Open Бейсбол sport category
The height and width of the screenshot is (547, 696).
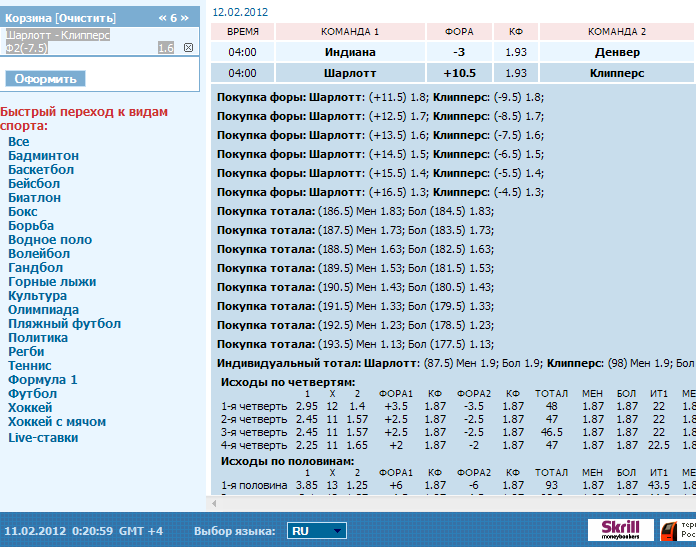point(34,184)
